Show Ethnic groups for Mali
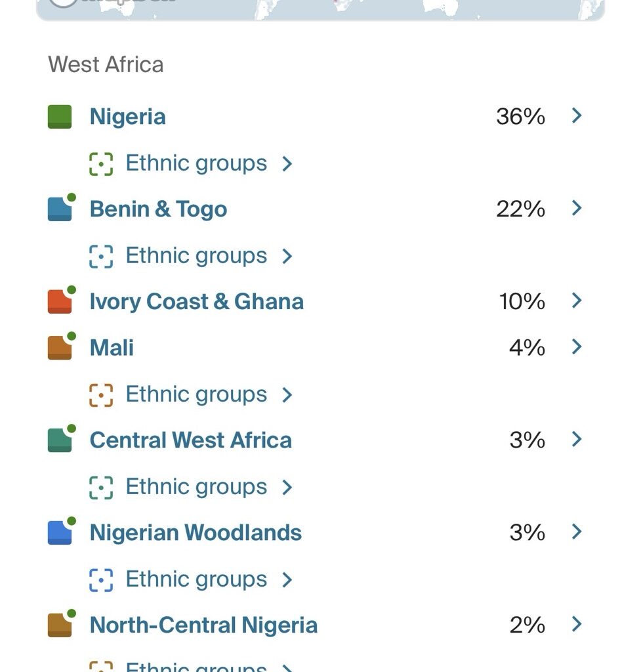 tap(196, 394)
